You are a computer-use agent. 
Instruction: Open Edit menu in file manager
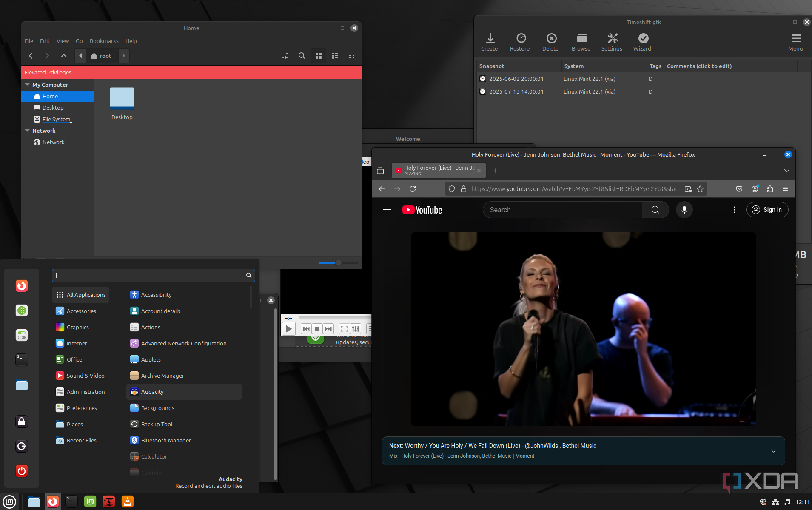(x=45, y=41)
